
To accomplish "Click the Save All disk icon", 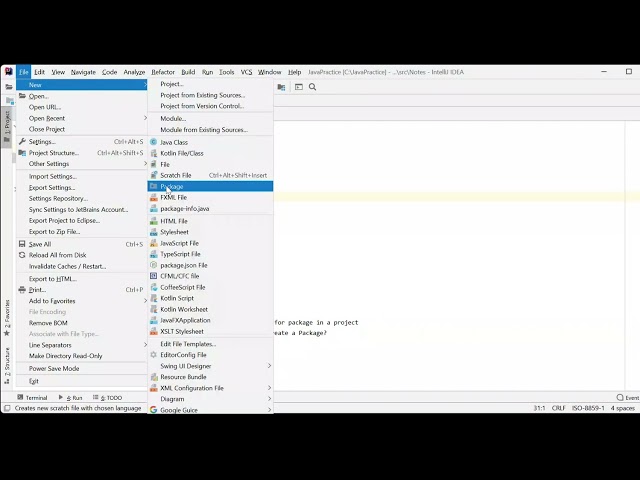I will tap(22, 244).
